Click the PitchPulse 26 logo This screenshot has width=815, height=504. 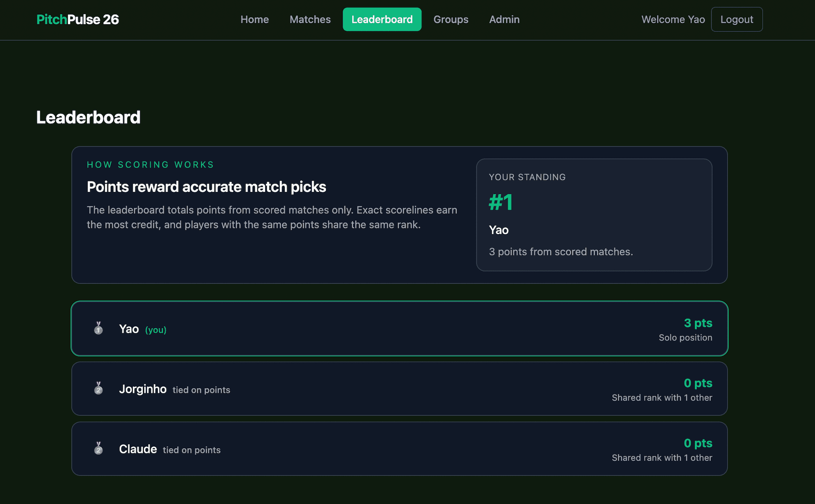click(78, 20)
